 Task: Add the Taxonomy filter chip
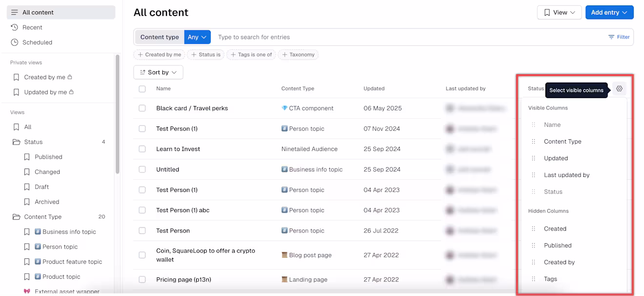pyautogui.click(x=298, y=55)
